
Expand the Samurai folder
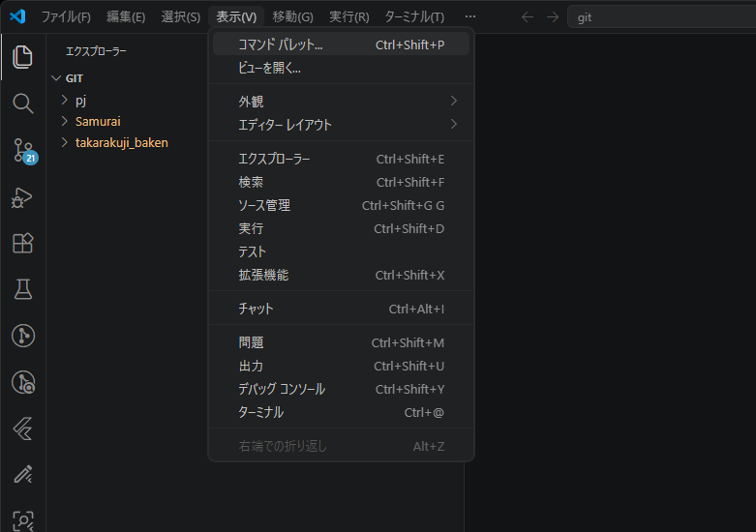[x=98, y=121]
